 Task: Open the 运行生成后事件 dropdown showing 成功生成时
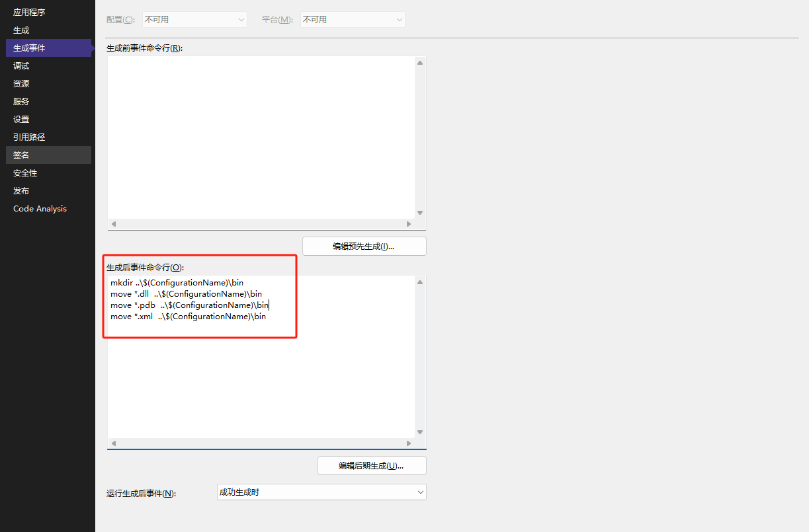tap(321, 492)
